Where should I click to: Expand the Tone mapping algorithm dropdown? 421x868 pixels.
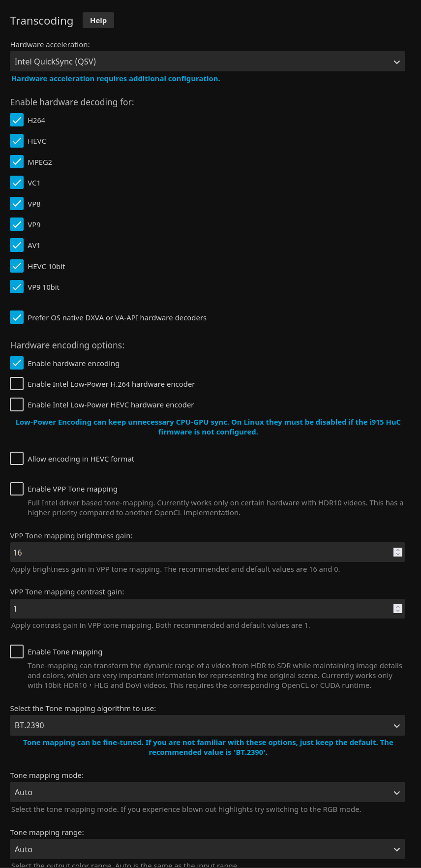coord(207,725)
